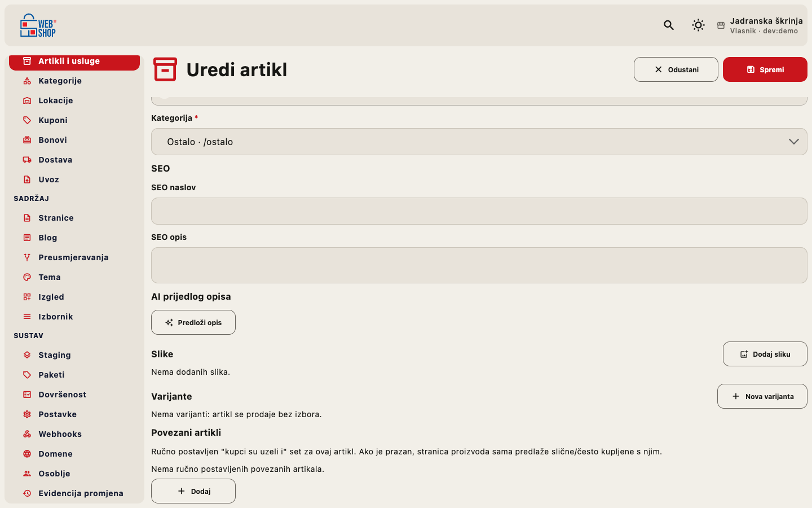Save the article with Spremi
Image resolution: width=812 pixels, height=508 pixels.
(x=765, y=69)
